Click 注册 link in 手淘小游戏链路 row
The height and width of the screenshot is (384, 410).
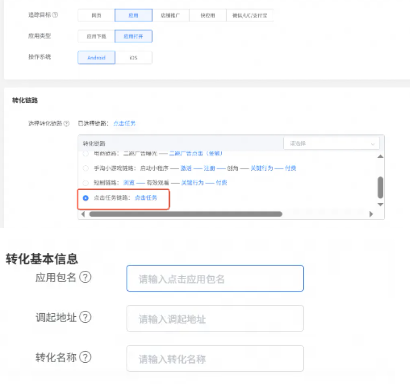209,168
